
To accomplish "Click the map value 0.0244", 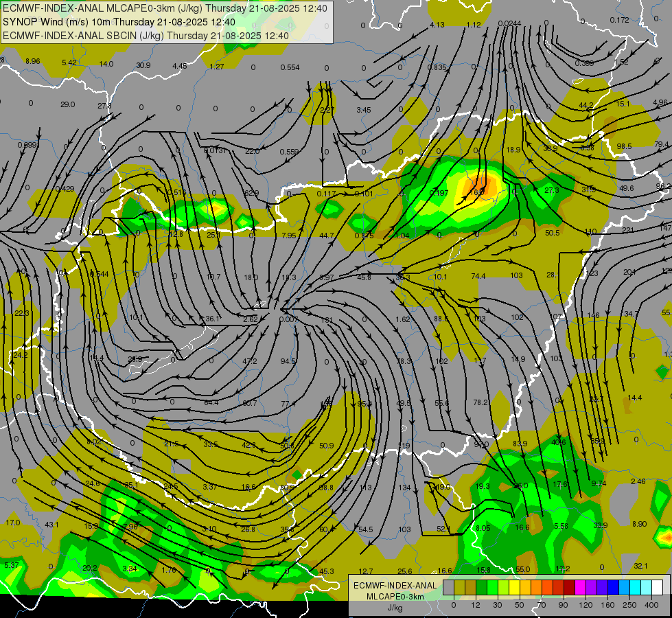I will (x=509, y=23).
